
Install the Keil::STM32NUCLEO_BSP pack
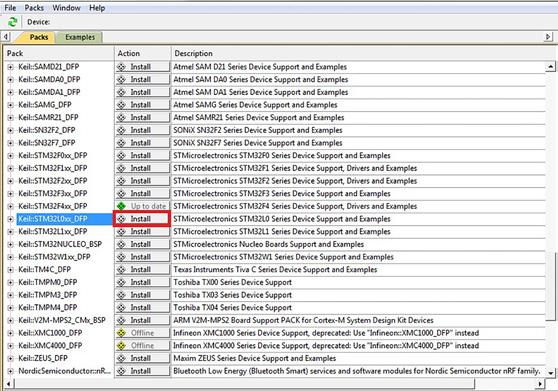[142, 244]
